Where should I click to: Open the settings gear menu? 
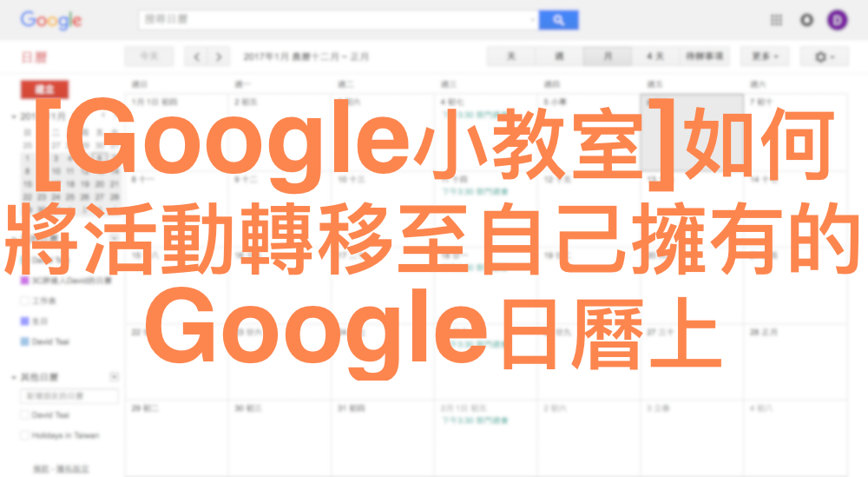[825, 56]
